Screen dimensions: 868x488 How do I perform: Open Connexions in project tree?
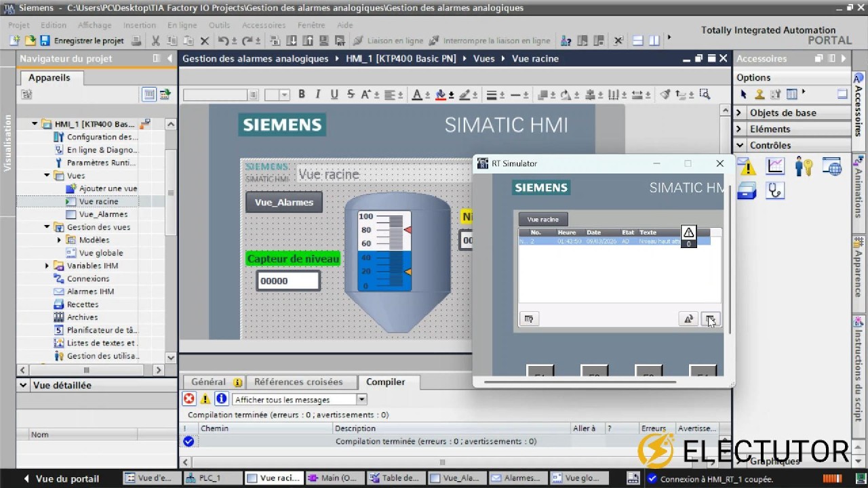point(87,279)
